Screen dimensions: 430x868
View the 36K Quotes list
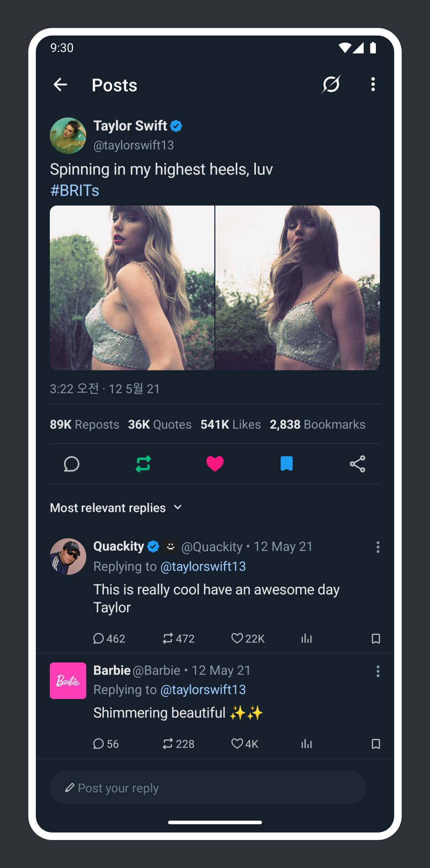point(159,424)
